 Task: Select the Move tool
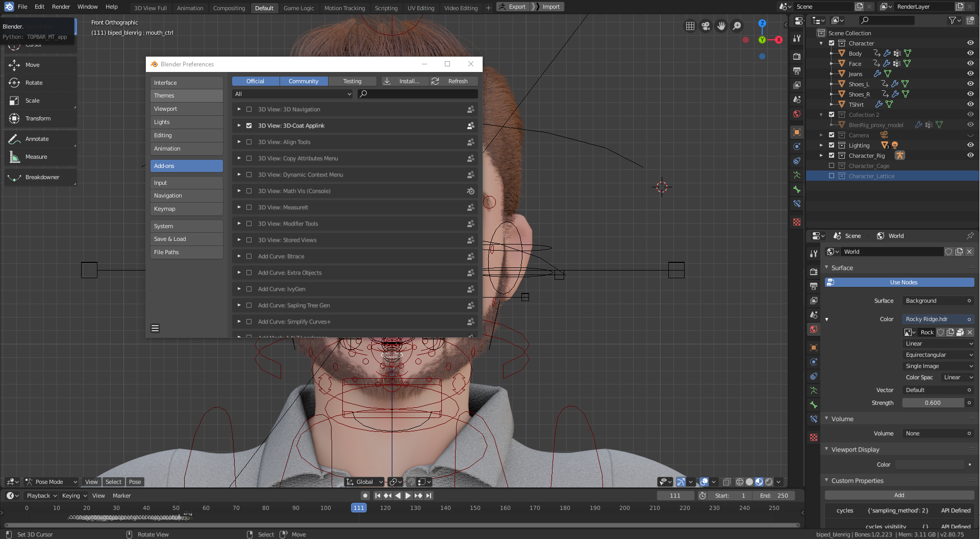pyautogui.click(x=41, y=65)
